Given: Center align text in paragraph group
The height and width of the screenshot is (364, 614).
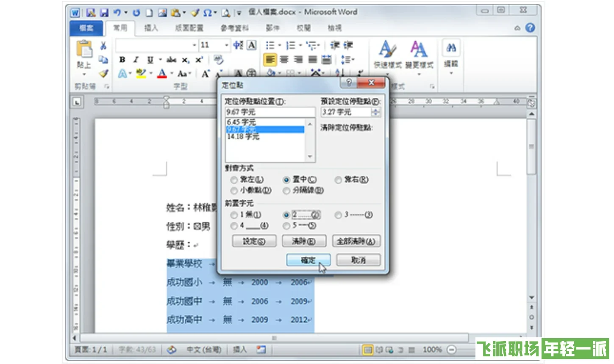Looking at the screenshot, I should [x=284, y=60].
